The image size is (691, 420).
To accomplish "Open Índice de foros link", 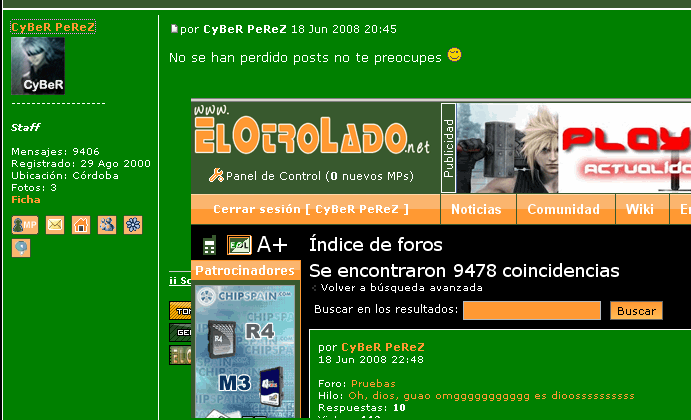I will point(375,245).
